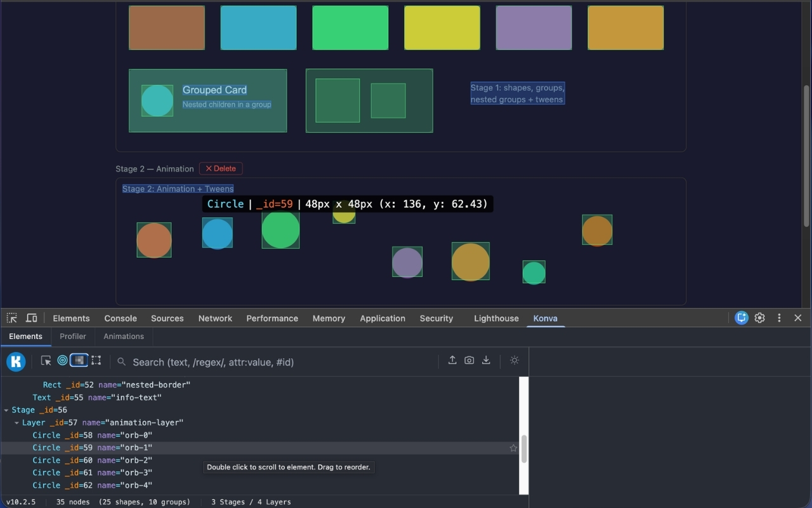Open the Application tab
Screen dimensions: 812x508
tap(383, 318)
